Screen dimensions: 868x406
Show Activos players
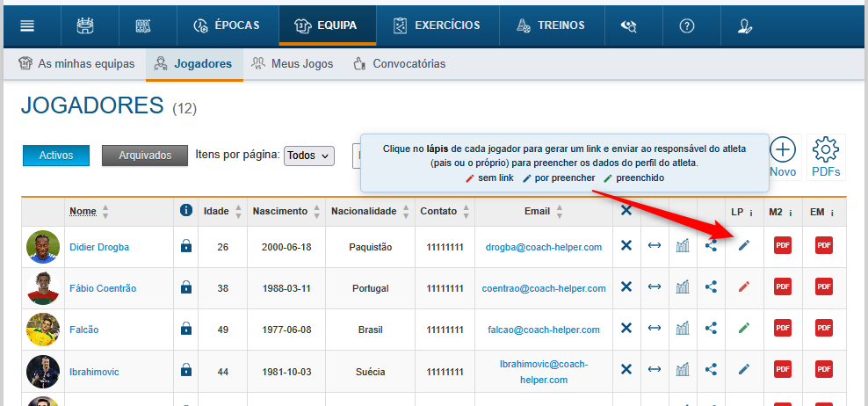click(56, 156)
